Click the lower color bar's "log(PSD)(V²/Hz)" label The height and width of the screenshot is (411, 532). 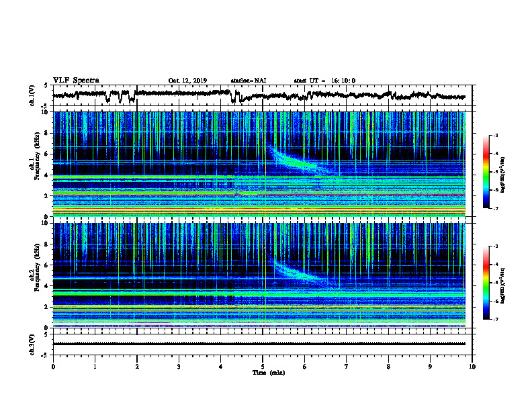coord(503,285)
